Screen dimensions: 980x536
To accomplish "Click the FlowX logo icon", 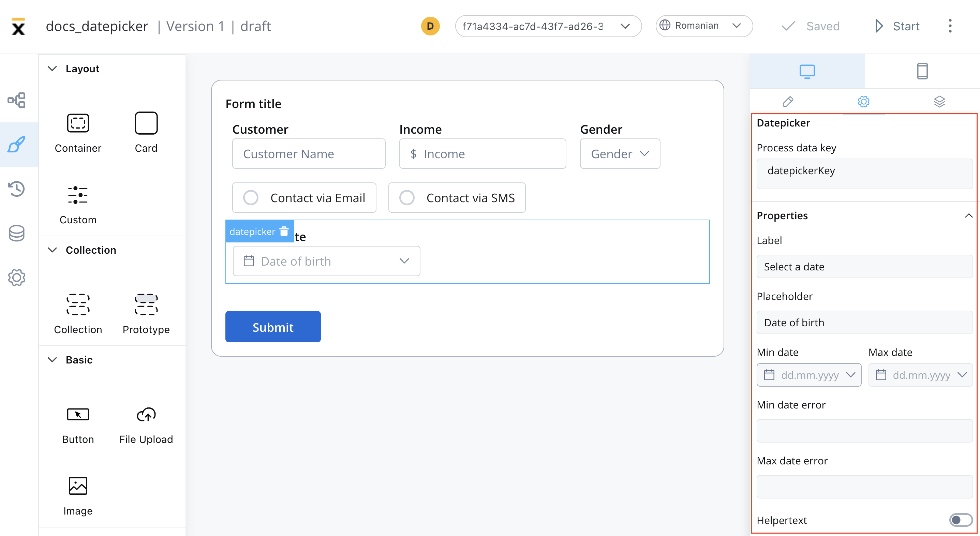I will (18, 26).
